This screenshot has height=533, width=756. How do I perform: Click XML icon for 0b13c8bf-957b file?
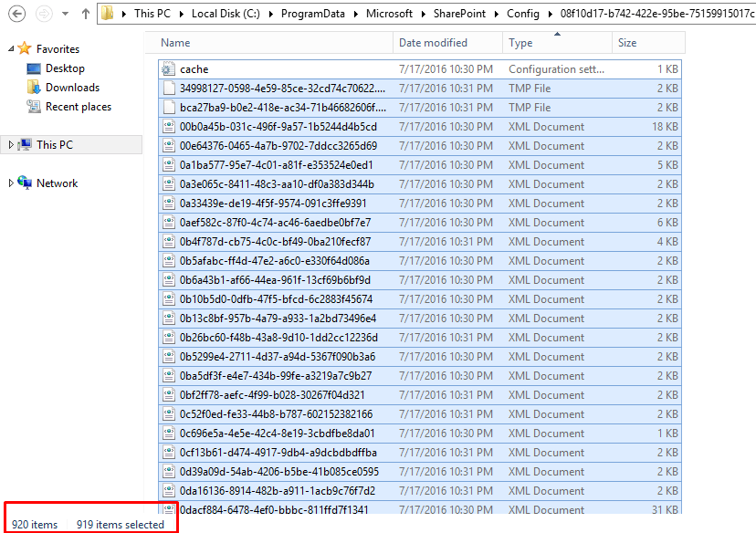point(168,319)
